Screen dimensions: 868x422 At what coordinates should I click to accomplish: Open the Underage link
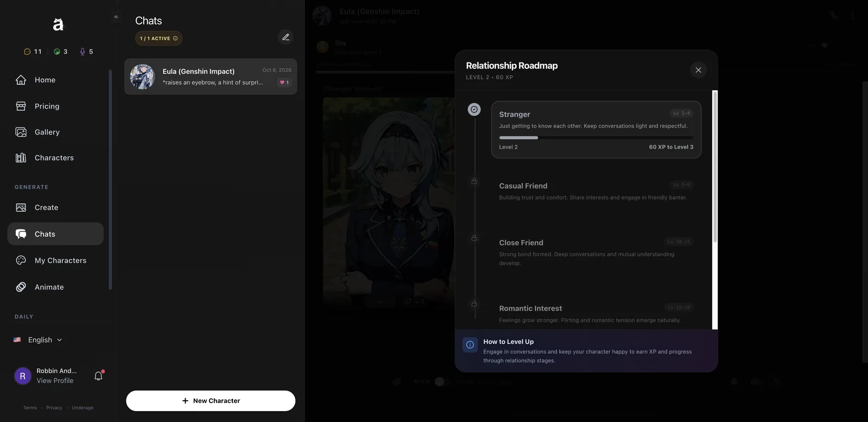82,408
